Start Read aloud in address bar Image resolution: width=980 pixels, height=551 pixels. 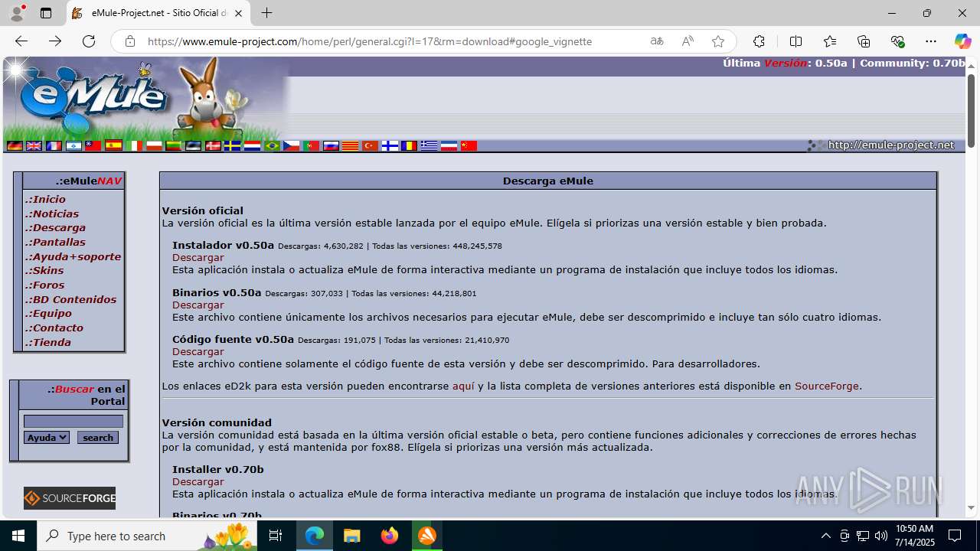(x=688, y=41)
